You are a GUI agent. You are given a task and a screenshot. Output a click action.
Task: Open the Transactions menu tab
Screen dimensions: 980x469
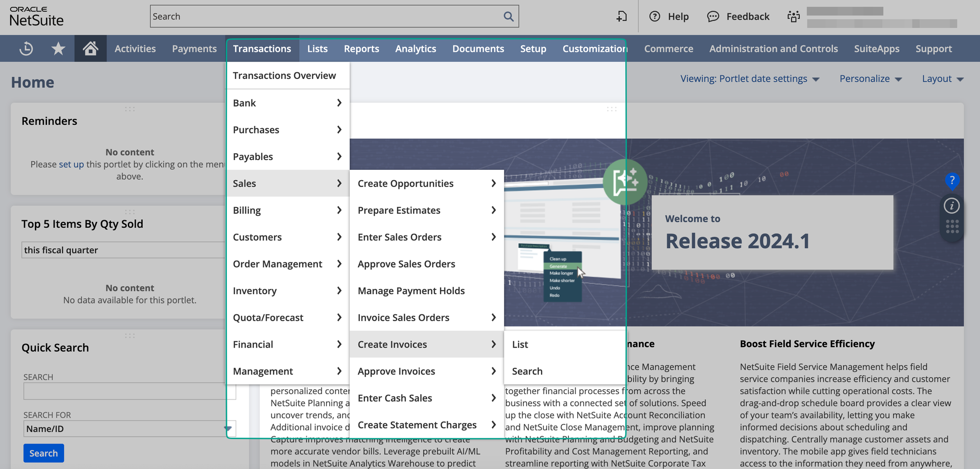pos(262,48)
